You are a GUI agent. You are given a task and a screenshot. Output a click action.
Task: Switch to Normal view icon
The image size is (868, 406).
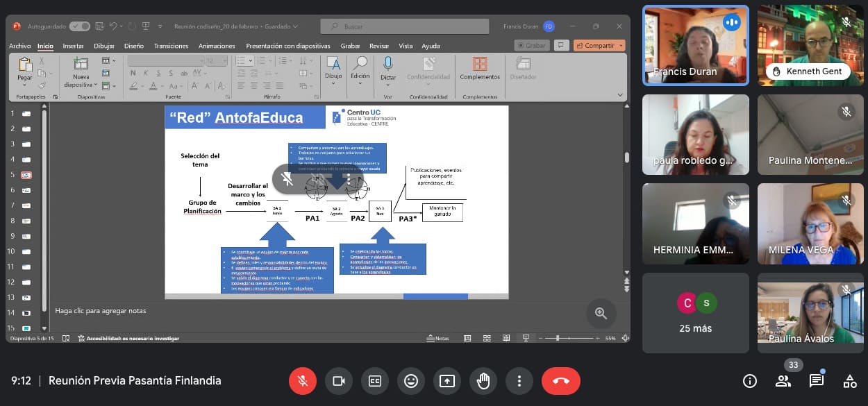point(468,339)
